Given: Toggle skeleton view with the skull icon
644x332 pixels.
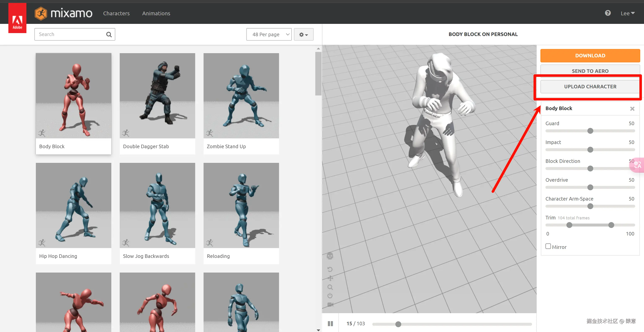Looking at the screenshot, I should [330, 256].
